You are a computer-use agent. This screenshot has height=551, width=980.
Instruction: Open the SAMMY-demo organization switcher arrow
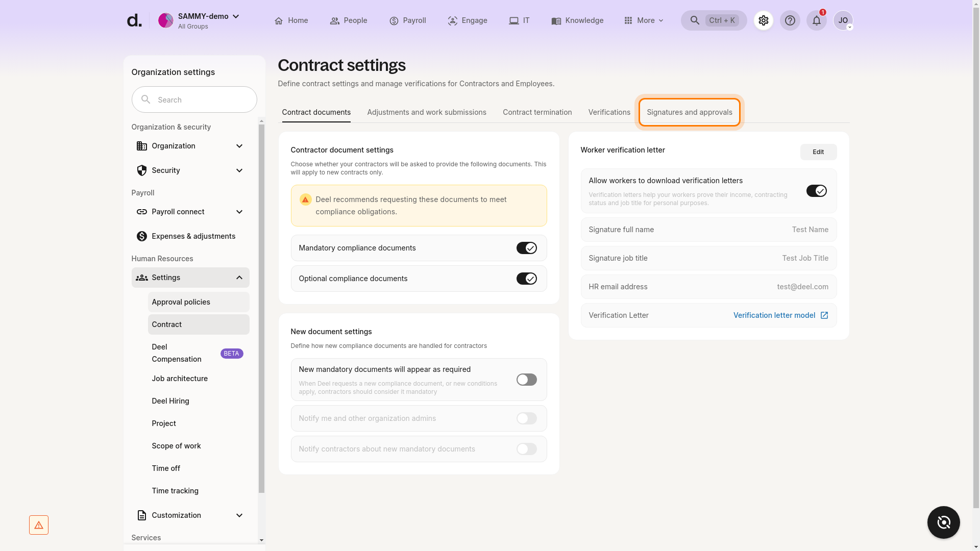(x=236, y=16)
